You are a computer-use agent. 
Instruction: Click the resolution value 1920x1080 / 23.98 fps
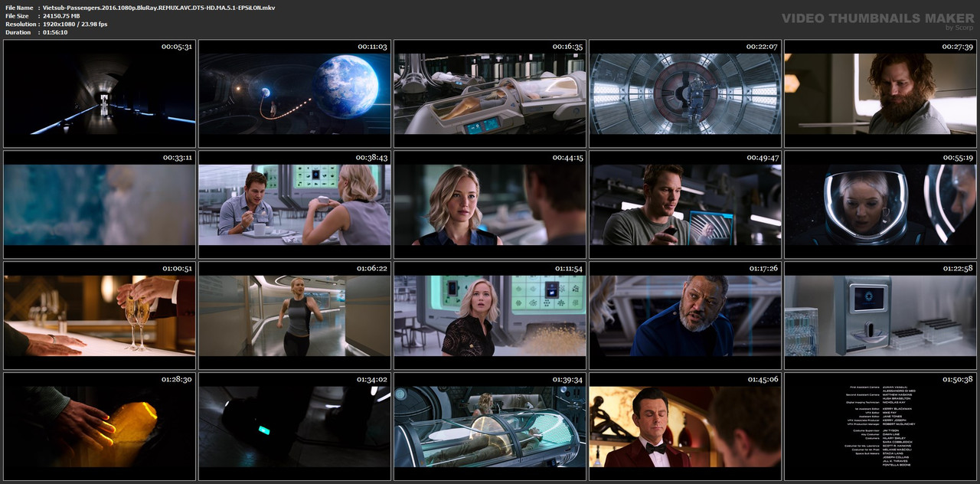pos(75,25)
